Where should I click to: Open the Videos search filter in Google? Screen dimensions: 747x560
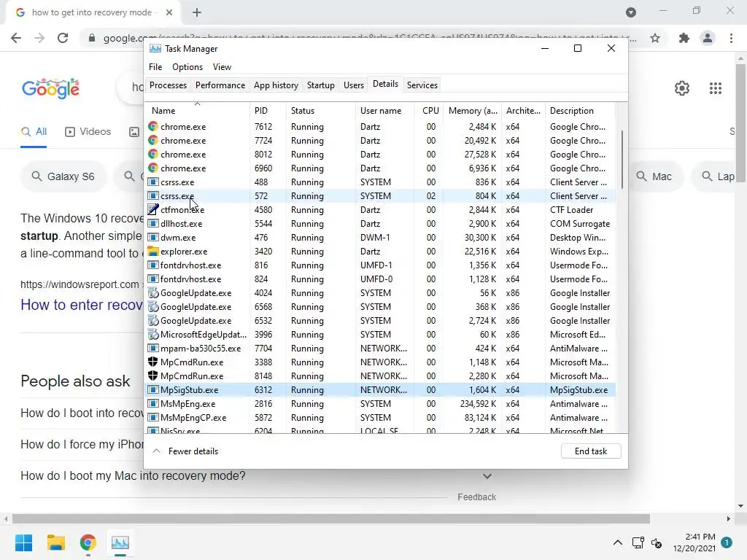(88, 132)
